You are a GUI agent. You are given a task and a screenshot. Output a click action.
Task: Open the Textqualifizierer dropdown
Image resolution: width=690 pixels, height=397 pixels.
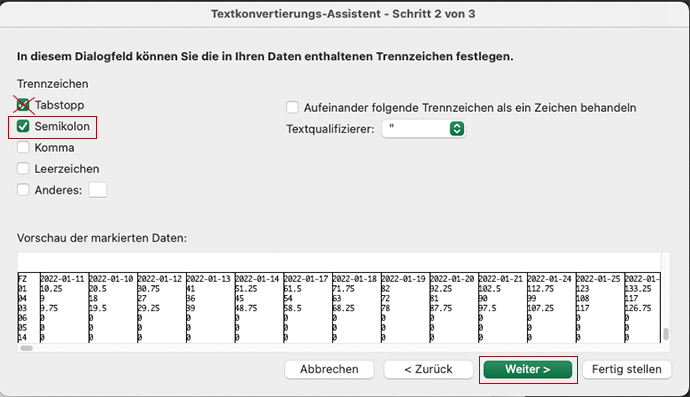[423, 129]
